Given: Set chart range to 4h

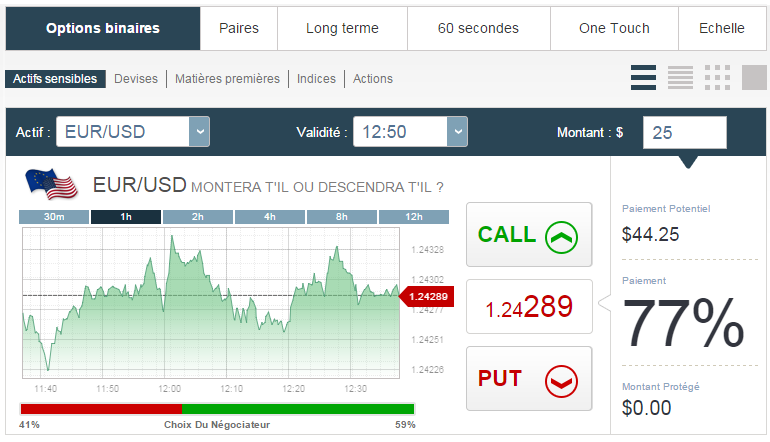Looking at the screenshot, I should [270, 217].
